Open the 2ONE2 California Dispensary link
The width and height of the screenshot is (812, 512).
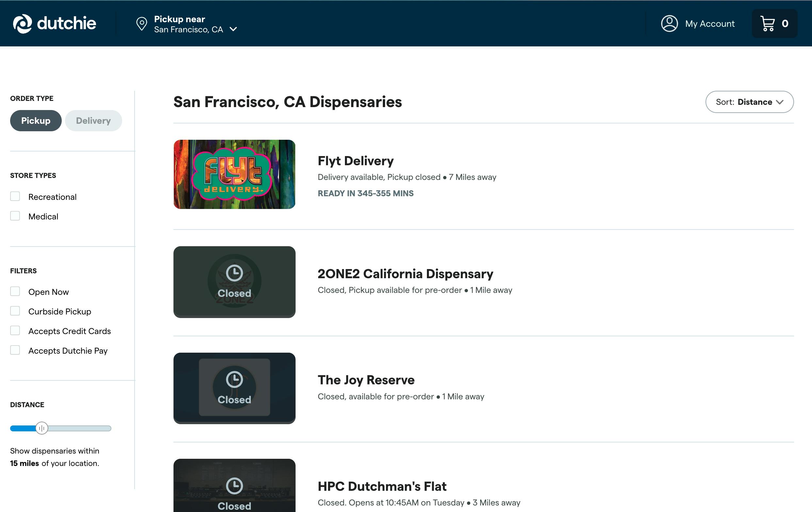405,274
